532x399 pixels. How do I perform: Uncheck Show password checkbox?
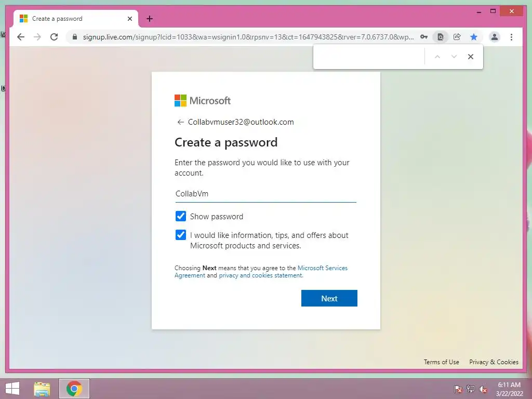(x=180, y=216)
